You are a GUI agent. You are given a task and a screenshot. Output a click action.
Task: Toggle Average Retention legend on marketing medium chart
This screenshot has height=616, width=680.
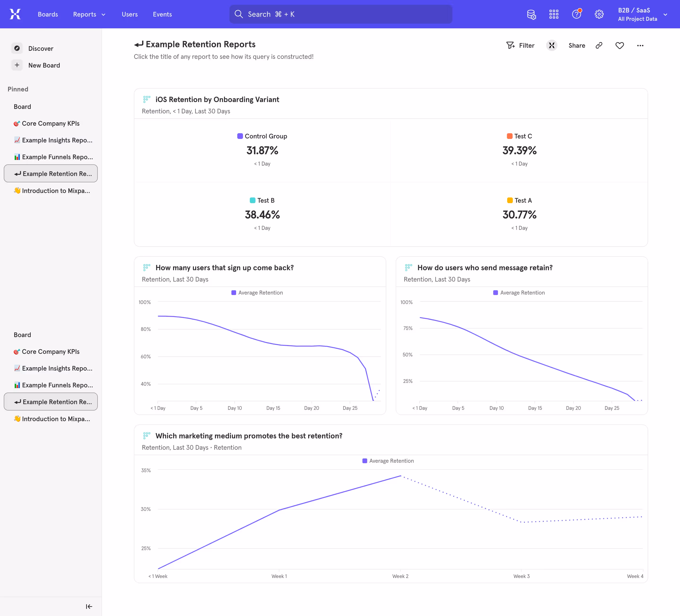pyautogui.click(x=388, y=461)
